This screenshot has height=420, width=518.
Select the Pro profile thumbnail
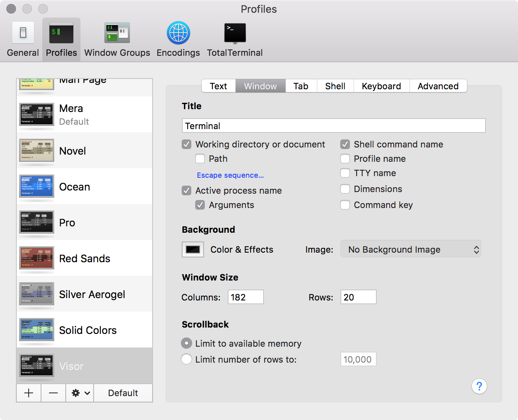[37, 222]
